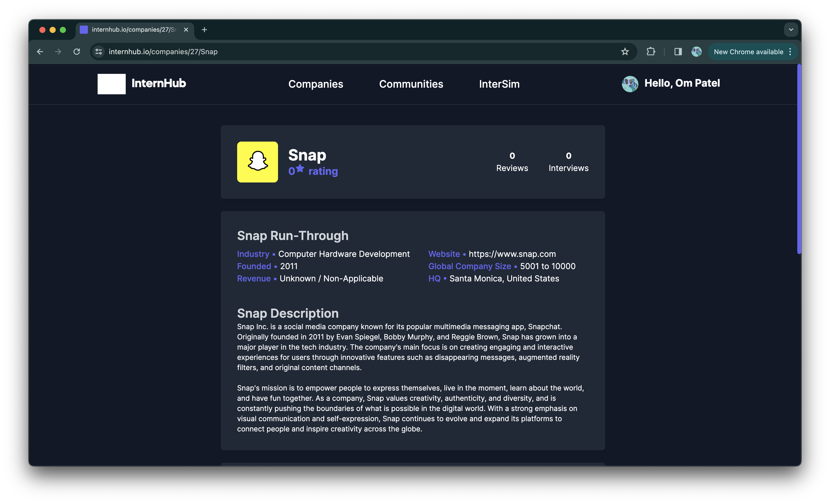Screen dimensions: 830x504
Task: Click the Snapchat ghost logo
Action: [x=257, y=162]
